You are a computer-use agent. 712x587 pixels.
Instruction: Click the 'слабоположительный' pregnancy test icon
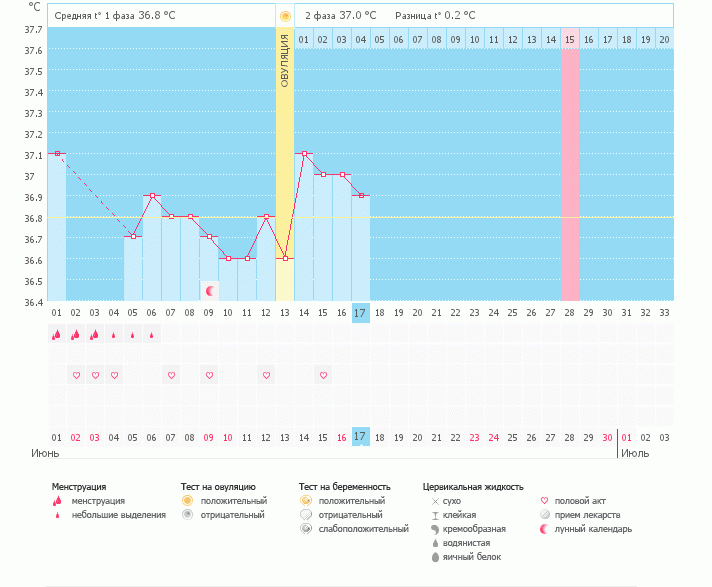pyautogui.click(x=306, y=528)
